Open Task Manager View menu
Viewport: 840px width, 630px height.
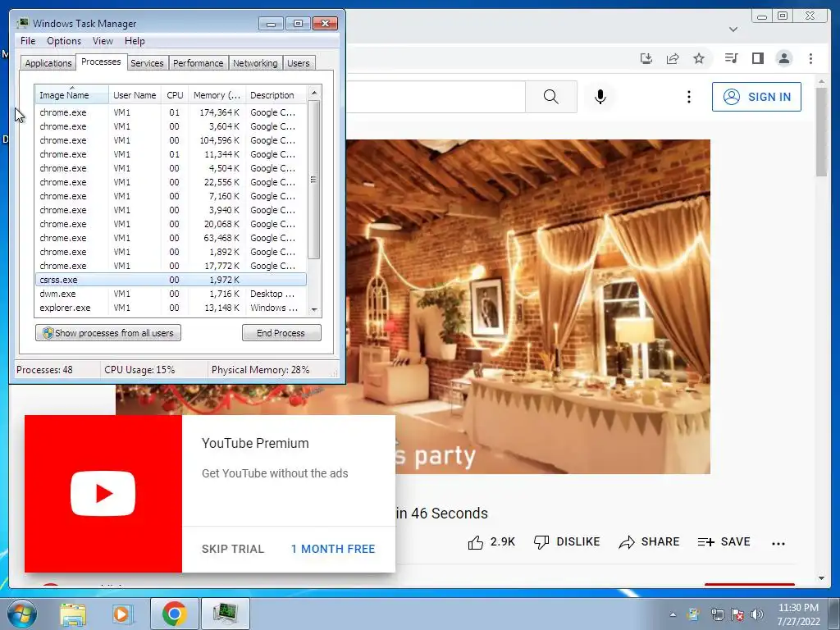pyautogui.click(x=103, y=41)
